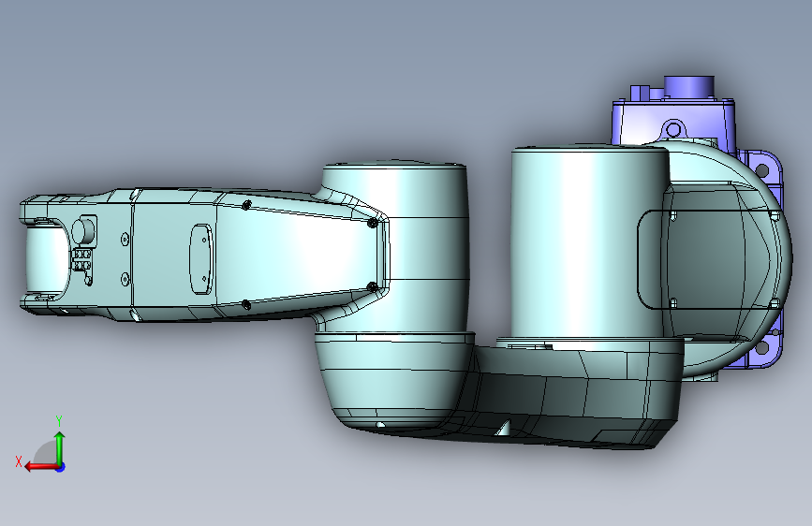Viewport: 812px width, 526px height.
Task: Pick the lower-right screw on forearm cover
Action: (x=372, y=286)
